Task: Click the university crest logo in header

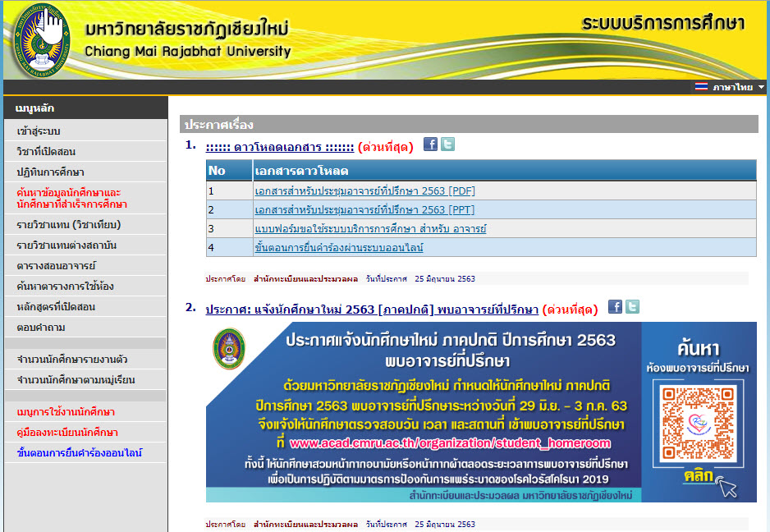Action: click(41, 41)
